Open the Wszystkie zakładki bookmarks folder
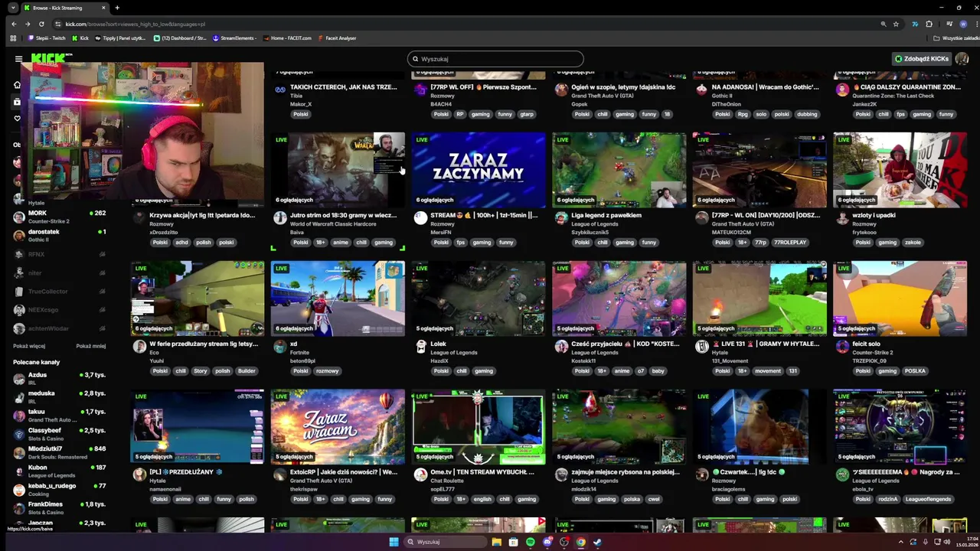 tap(956, 38)
